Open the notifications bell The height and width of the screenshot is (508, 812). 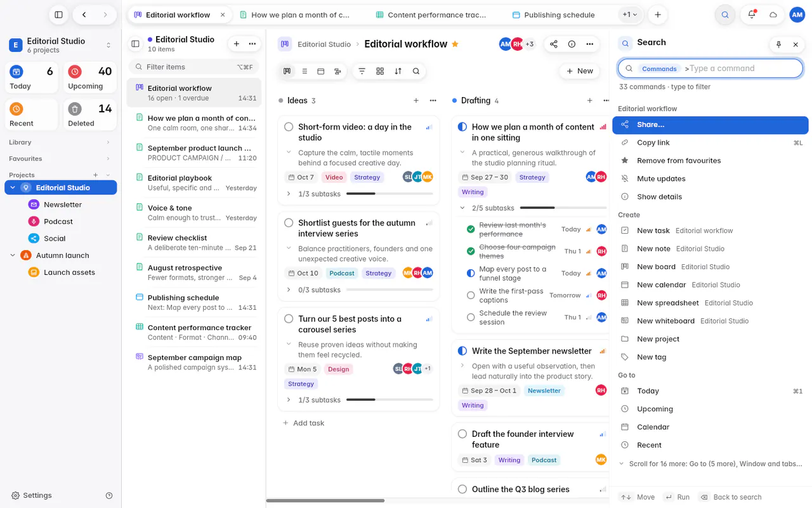(752, 15)
